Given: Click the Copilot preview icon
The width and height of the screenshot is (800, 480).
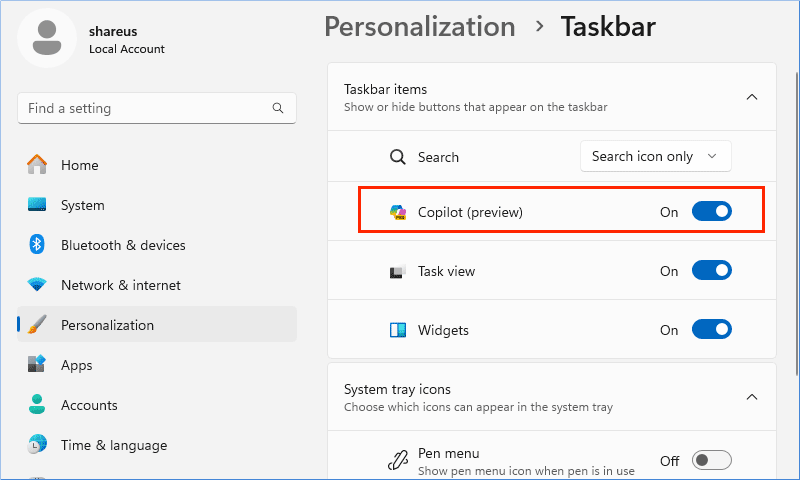Looking at the screenshot, I should tap(398, 212).
